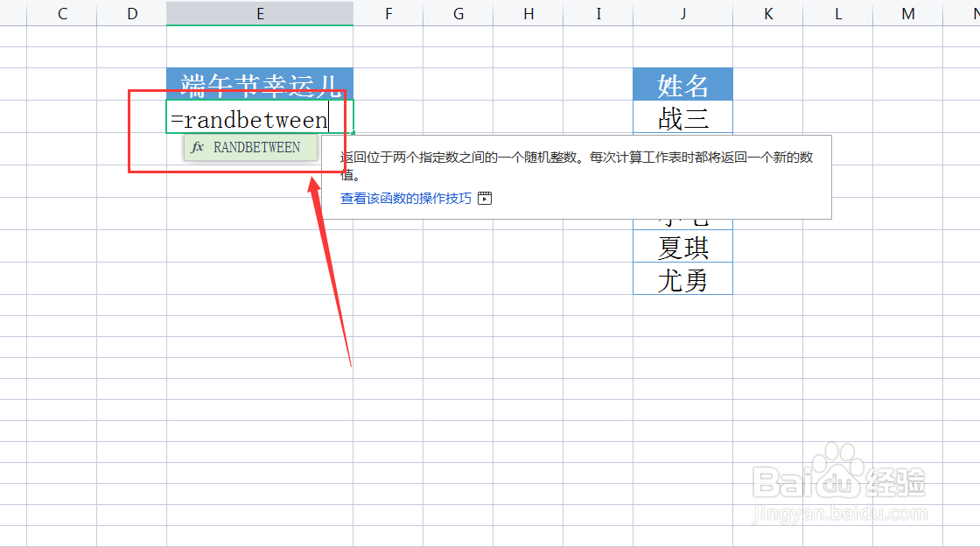The width and height of the screenshot is (980, 547).
Task: Open the video tutorial icon after 操作技巧 link
Action: 485,198
